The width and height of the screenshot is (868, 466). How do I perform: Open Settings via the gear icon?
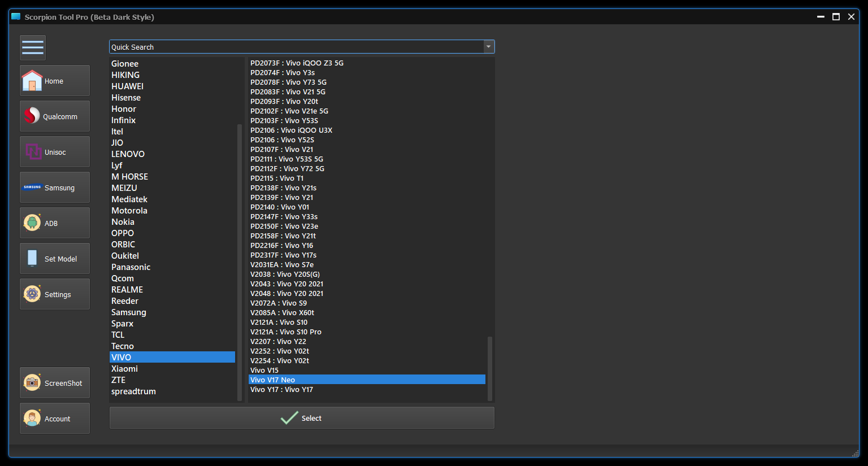[x=32, y=294]
